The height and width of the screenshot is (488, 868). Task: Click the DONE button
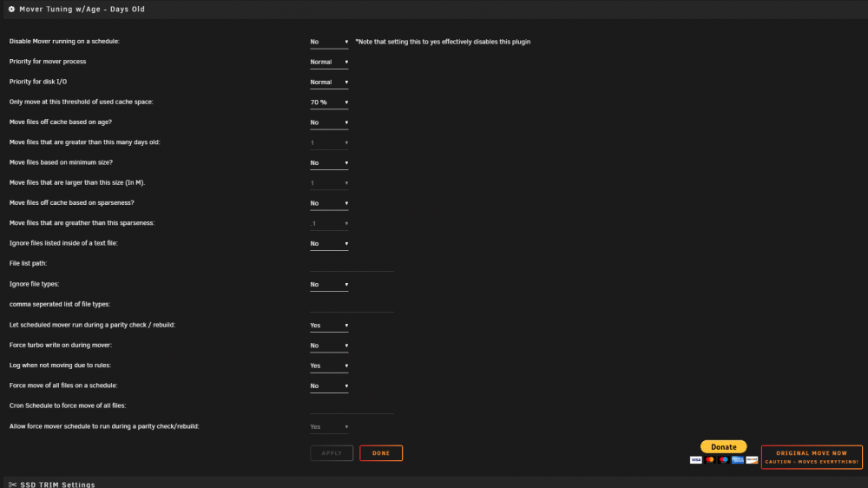381,453
